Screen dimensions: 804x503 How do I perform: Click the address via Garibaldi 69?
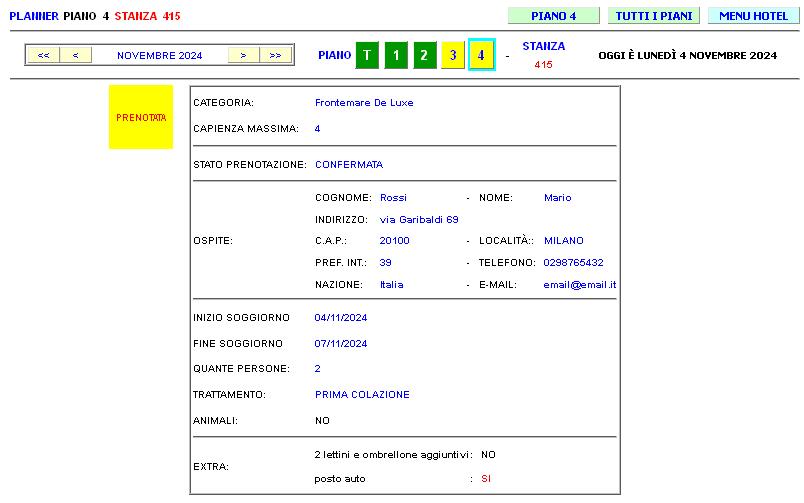tap(419, 219)
